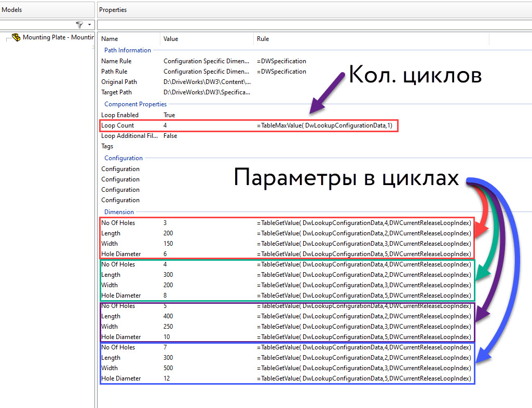The image size is (532, 408).
Task: Sort by the Value column header
Action: coord(171,39)
